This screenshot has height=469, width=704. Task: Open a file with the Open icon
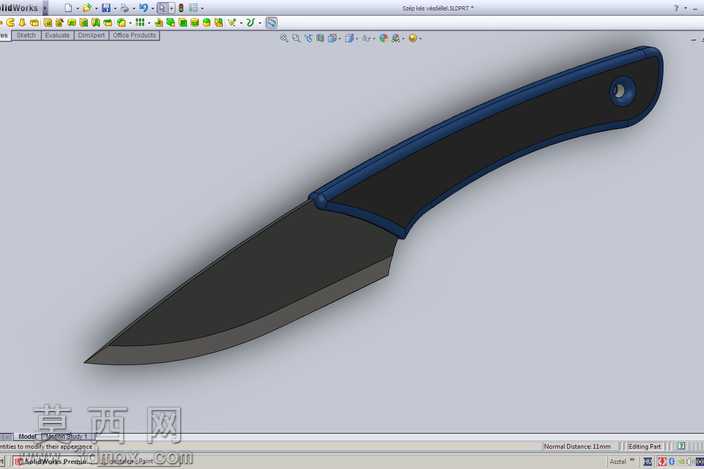(87, 8)
